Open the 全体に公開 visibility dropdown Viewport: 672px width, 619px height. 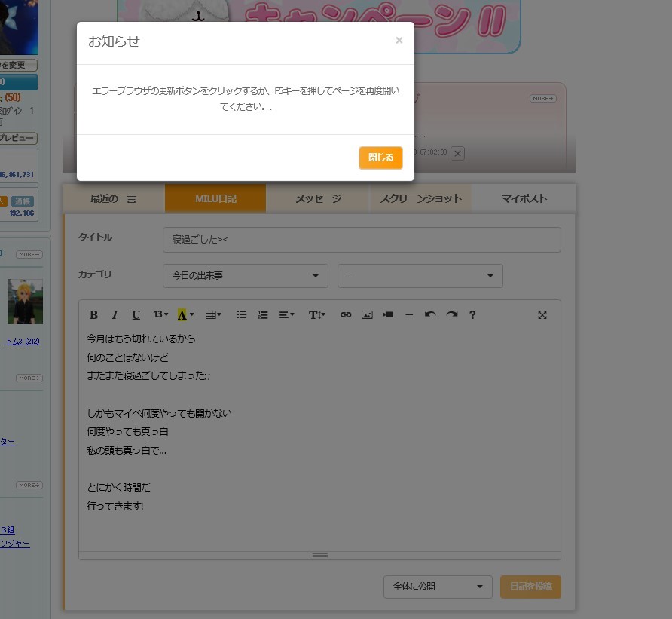point(437,587)
